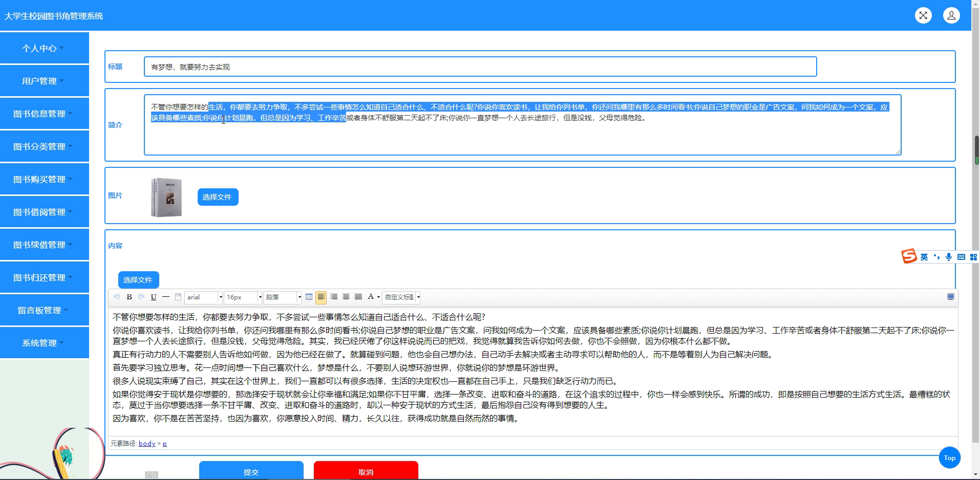The image size is (980, 480).
Task: Click Sogou punctuation toggle icon
Action: 936,257
